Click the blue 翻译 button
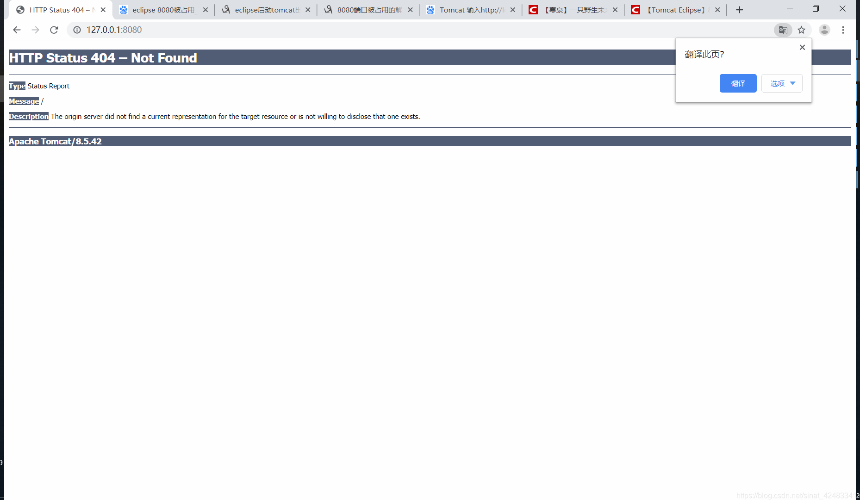This screenshot has height=504, width=860. (738, 83)
